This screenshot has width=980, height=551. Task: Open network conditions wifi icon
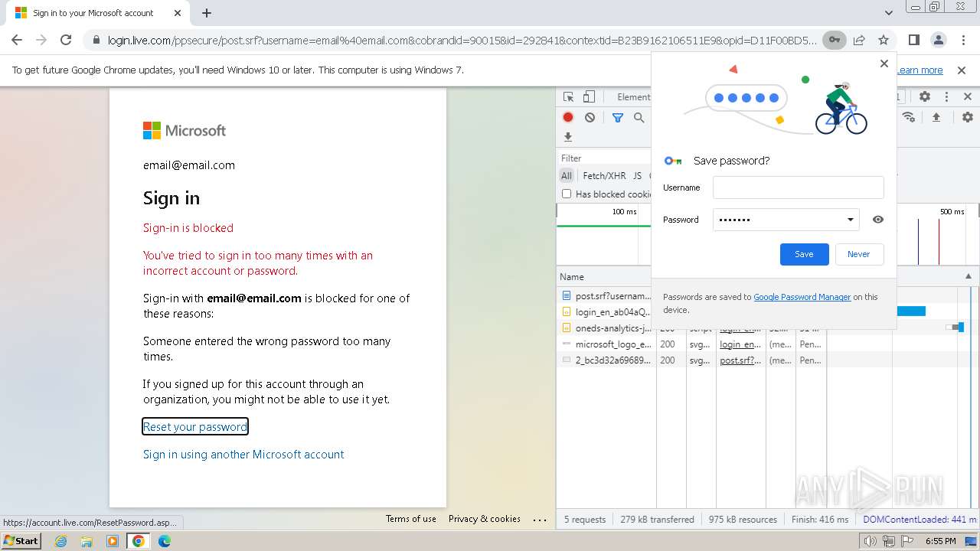tap(909, 117)
